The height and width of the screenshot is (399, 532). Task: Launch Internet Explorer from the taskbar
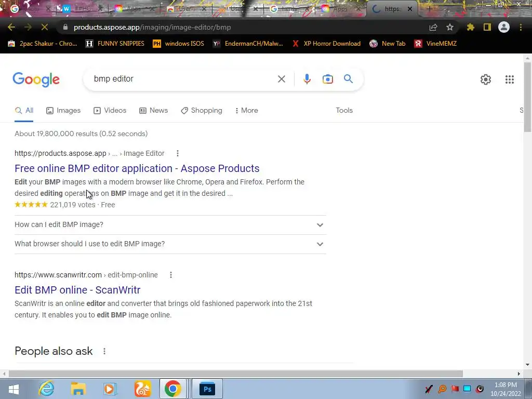point(46,389)
